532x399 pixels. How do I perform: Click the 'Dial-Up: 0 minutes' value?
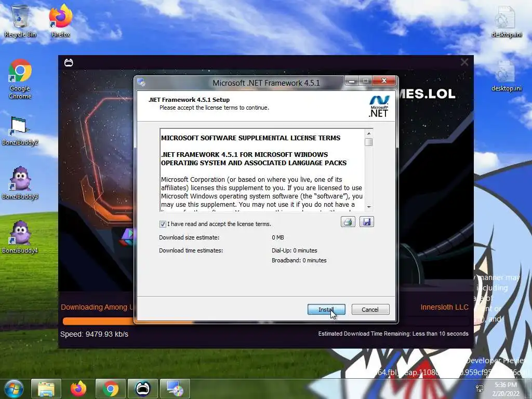[x=294, y=250]
